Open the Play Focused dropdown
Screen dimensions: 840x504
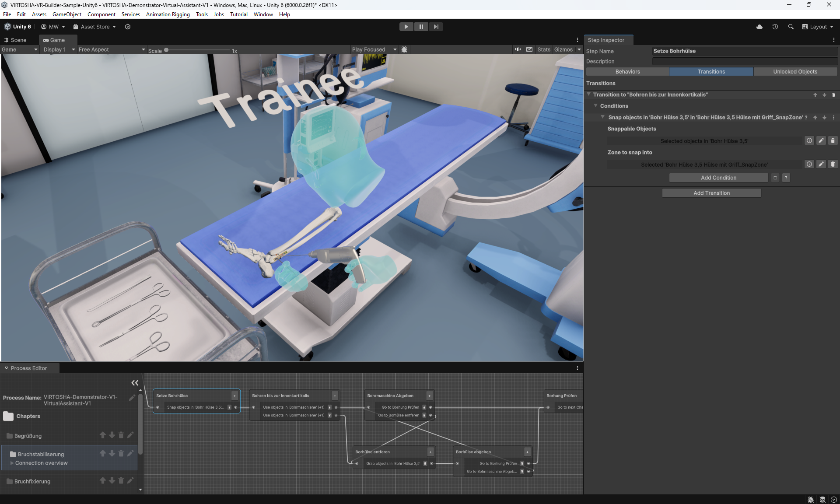click(x=374, y=49)
